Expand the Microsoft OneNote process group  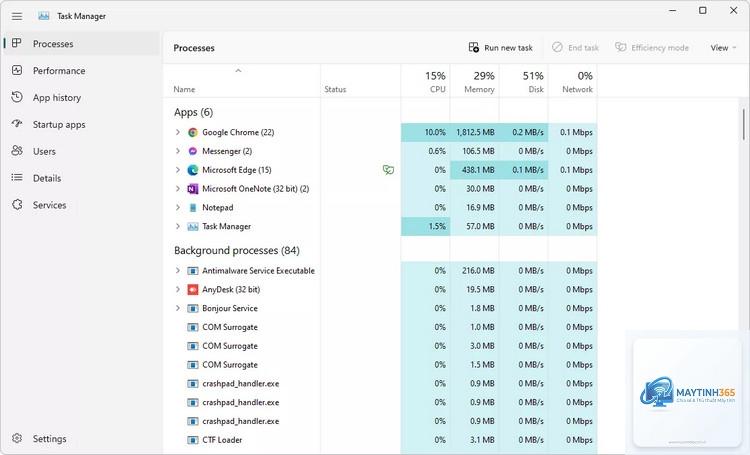[177, 189]
